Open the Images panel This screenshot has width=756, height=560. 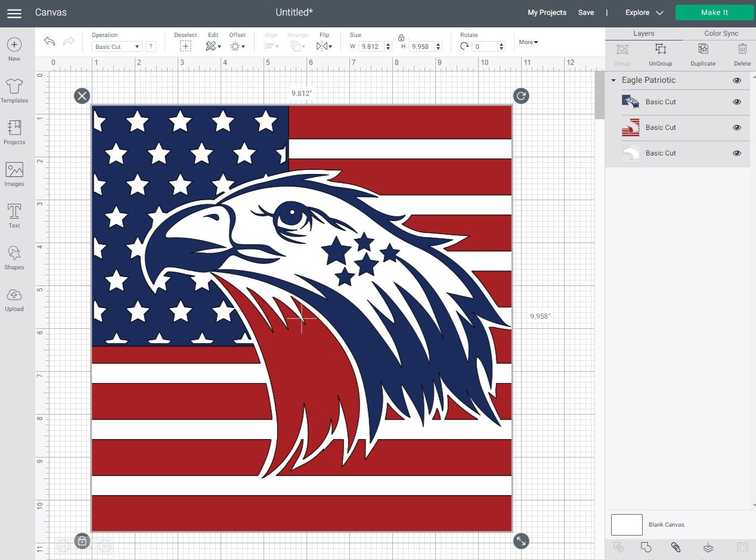click(x=14, y=175)
